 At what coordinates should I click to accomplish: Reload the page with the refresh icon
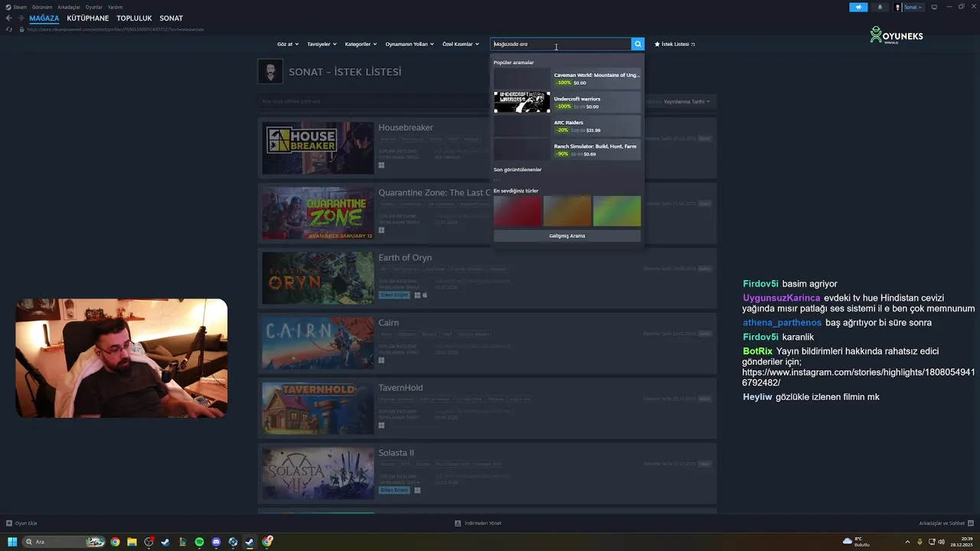pyautogui.click(x=9, y=29)
